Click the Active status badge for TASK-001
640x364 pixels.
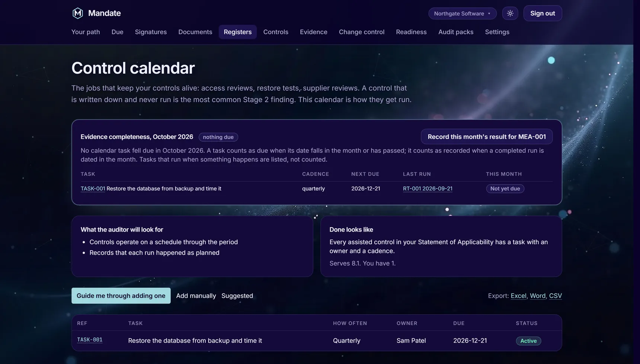point(528,341)
